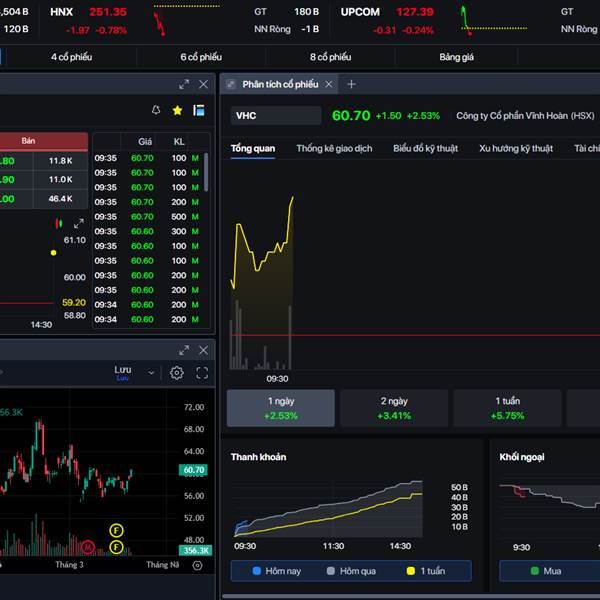Open Biểu đồ kỹ thuật tab
Viewport: 600px width, 600px height.
click(427, 149)
